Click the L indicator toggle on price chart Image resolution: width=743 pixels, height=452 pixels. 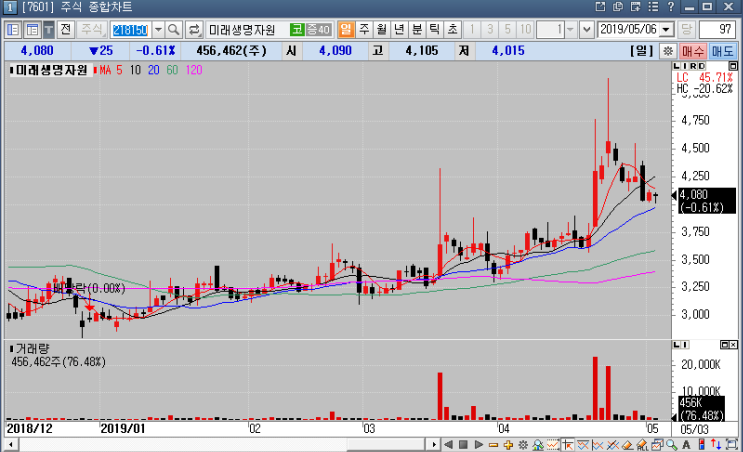pos(677,66)
